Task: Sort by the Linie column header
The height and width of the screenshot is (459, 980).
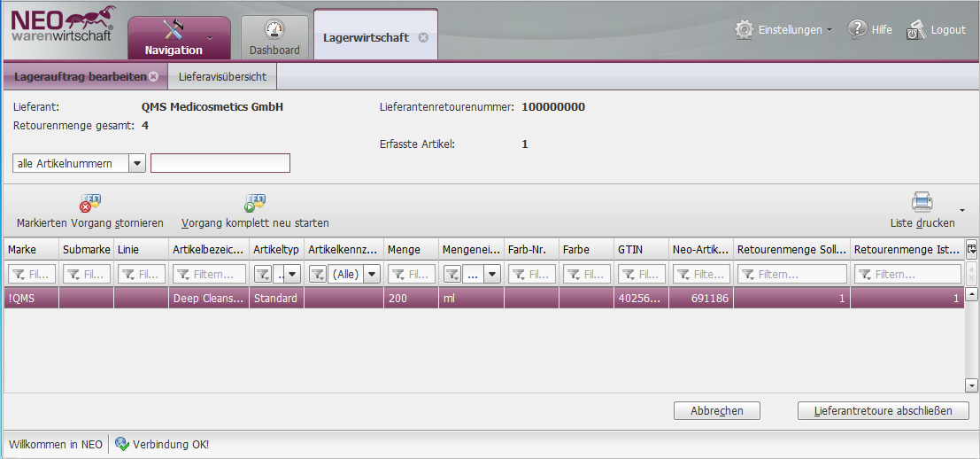Action: pyautogui.click(x=142, y=250)
